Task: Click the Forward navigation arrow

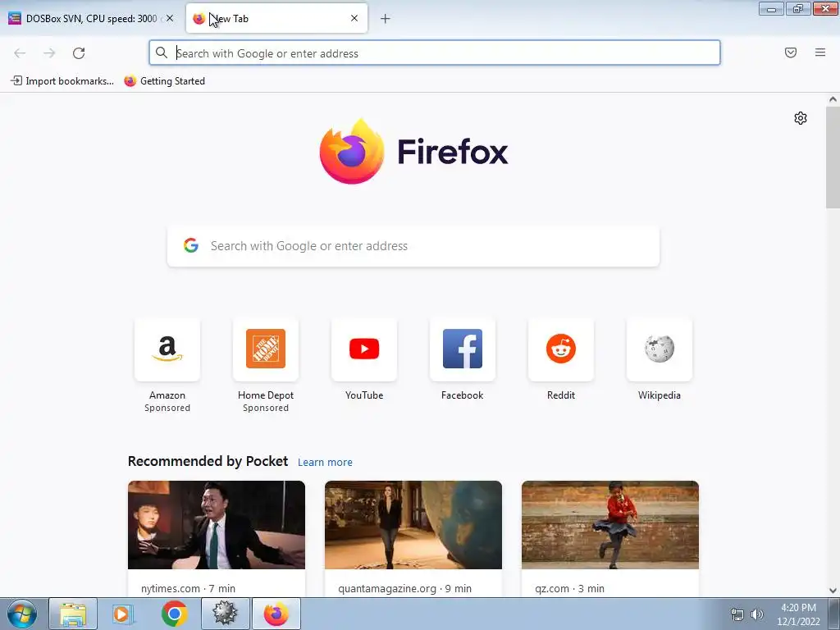Action: [x=49, y=53]
